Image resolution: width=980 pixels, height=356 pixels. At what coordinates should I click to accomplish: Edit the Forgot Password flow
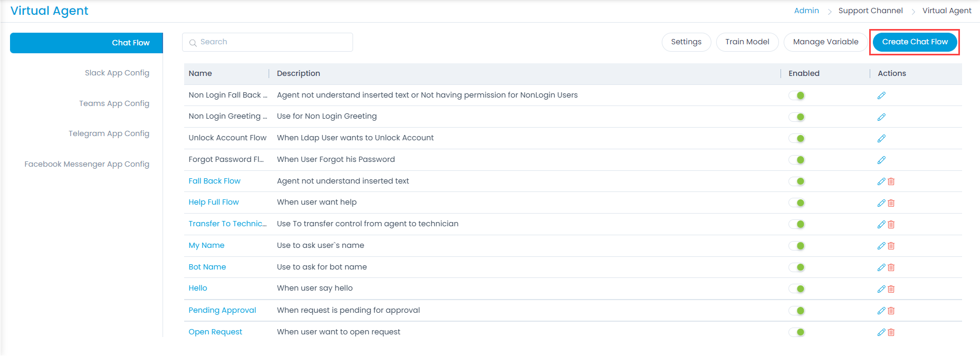point(881,159)
